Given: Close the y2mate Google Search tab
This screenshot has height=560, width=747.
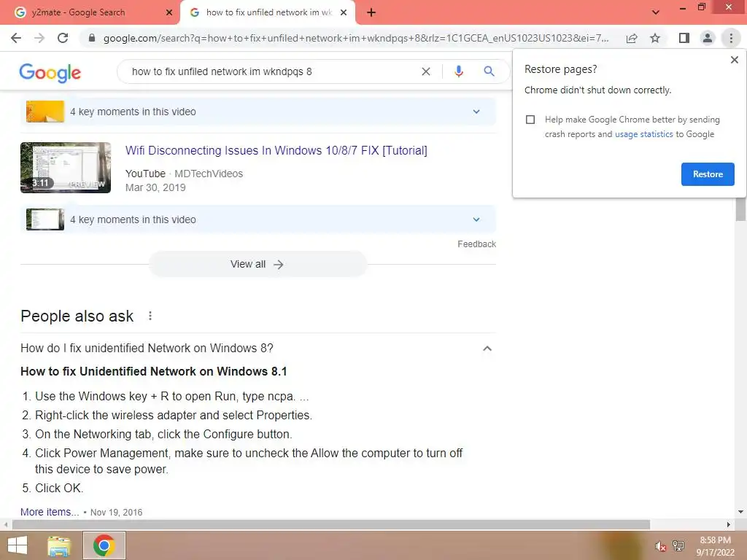Looking at the screenshot, I should [x=169, y=12].
